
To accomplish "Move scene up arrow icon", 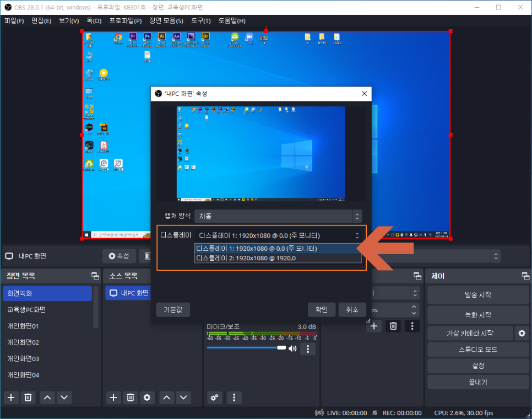I will tap(47, 397).
